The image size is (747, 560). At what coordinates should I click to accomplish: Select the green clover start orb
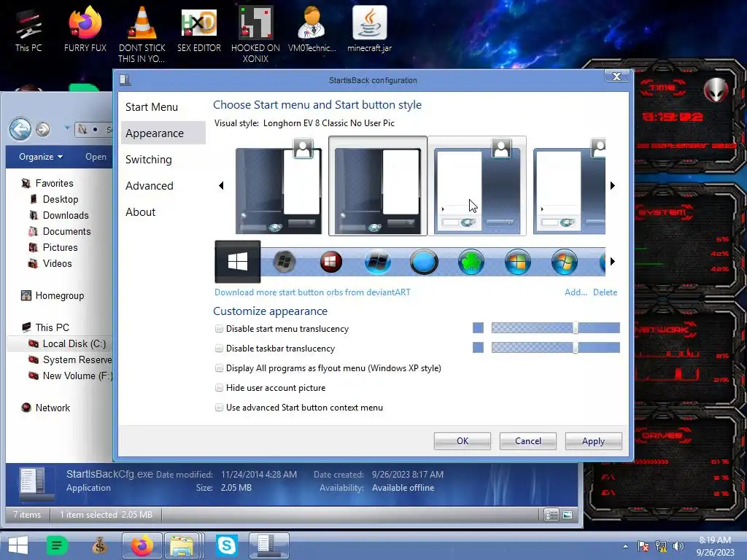471,262
